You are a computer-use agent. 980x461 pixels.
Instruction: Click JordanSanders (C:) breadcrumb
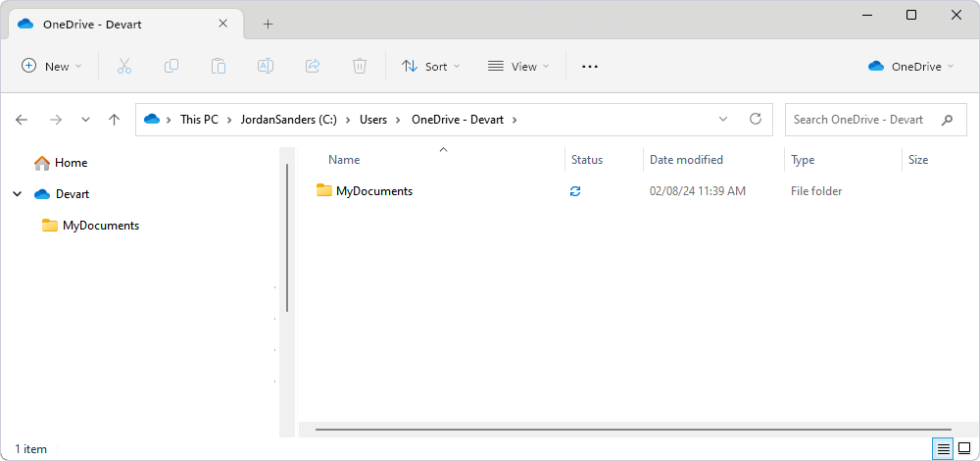[x=289, y=120]
